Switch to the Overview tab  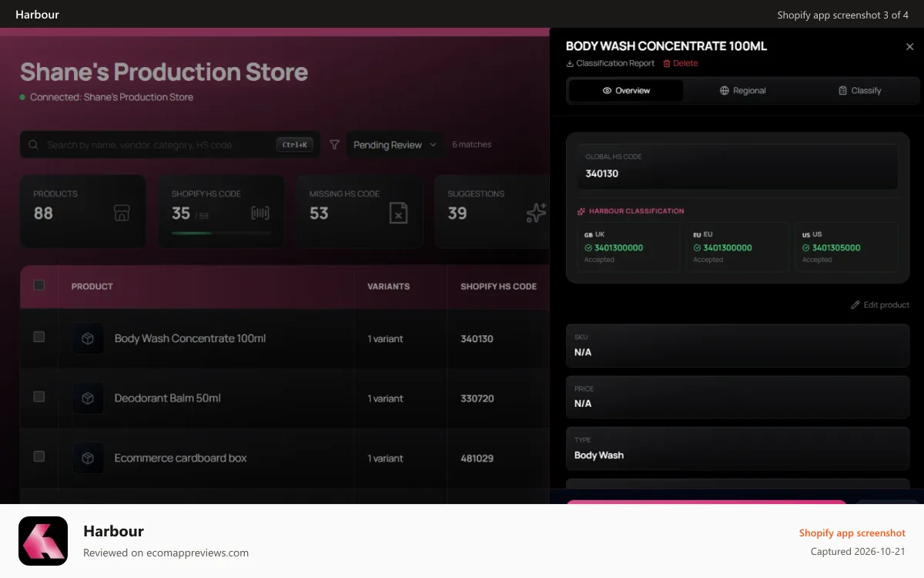[625, 91]
